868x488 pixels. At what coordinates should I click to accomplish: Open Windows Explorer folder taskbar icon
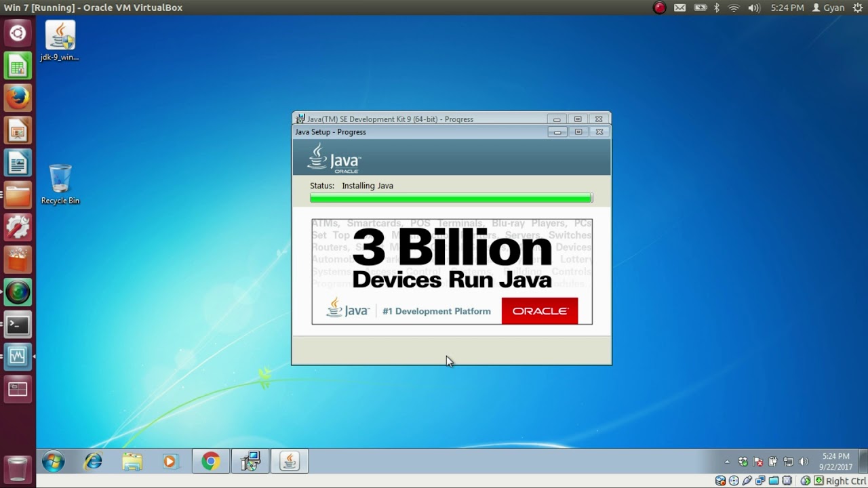point(132,462)
